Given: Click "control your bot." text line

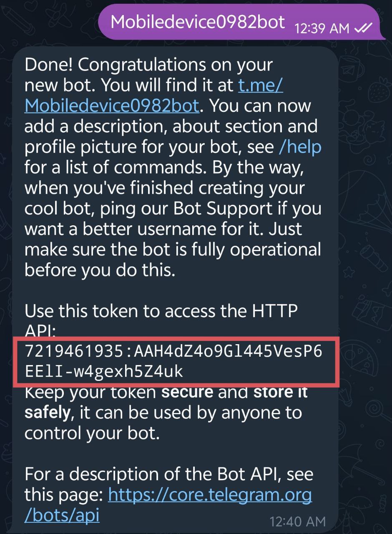Looking at the screenshot, I should (x=92, y=433).
